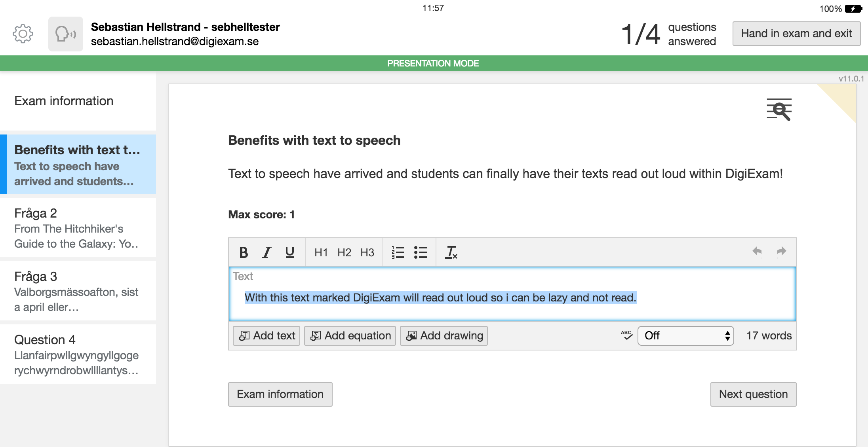The image size is (868, 447).
Task: Click inside the answer text field
Action: pyautogui.click(x=512, y=294)
